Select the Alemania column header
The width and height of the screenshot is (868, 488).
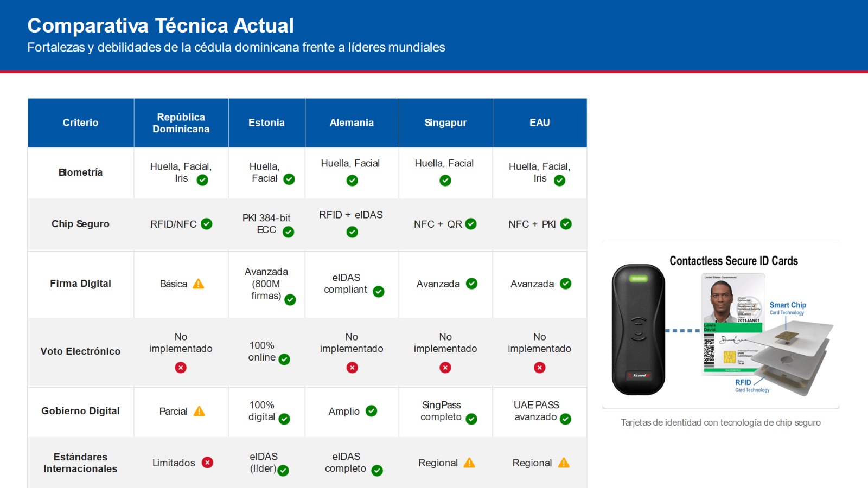tap(352, 123)
